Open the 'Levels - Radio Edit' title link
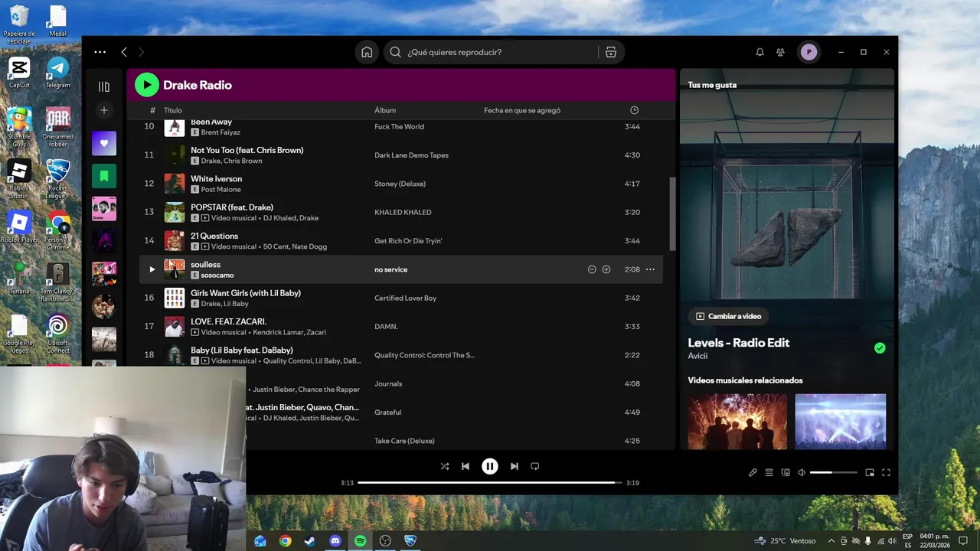This screenshot has height=551, width=980. tap(739, 343)
